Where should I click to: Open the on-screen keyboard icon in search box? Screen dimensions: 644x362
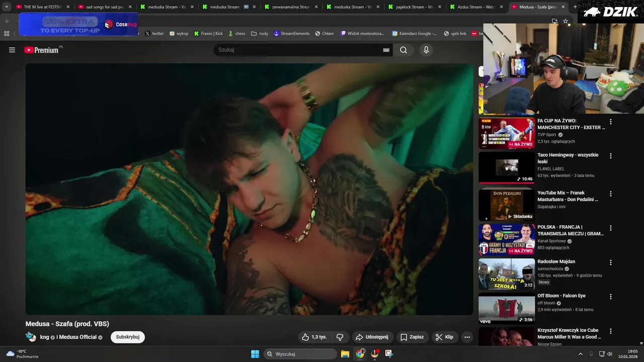(x=386, y=50)
